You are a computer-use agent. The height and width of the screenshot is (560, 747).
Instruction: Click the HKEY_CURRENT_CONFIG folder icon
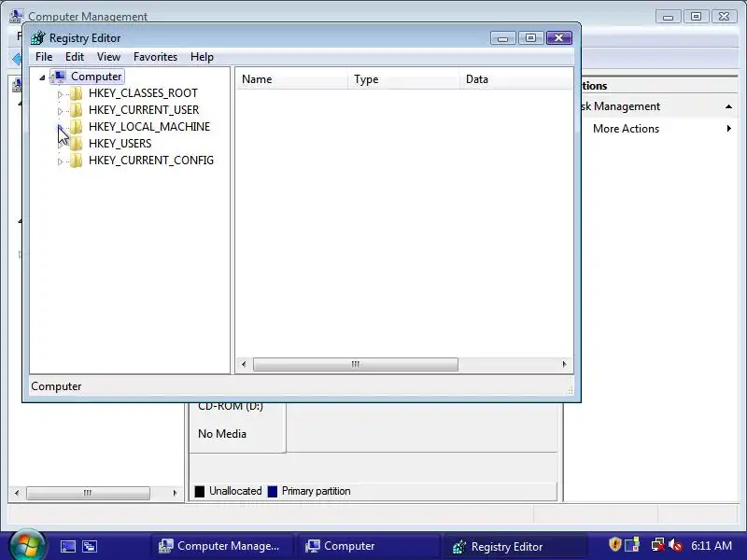tap(77, 161)
